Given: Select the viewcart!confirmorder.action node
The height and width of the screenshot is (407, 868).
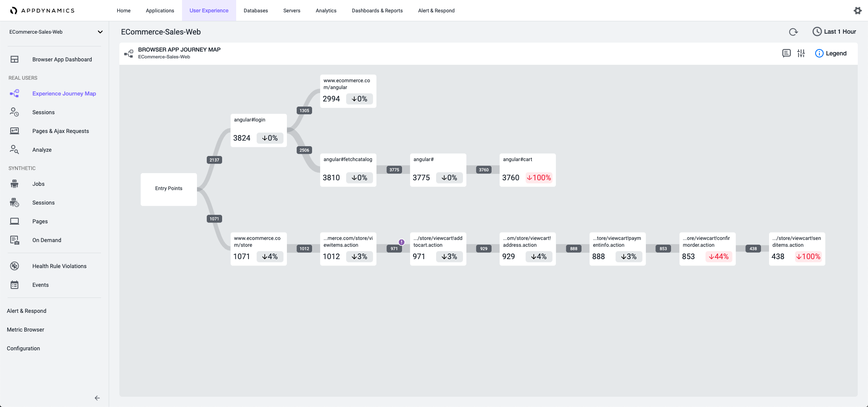Looking at the screenshot, I should 707,249.
